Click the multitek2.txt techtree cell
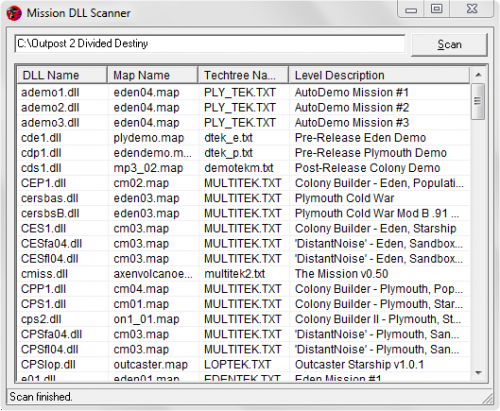500x411 pixels. [x=234, y=274]
